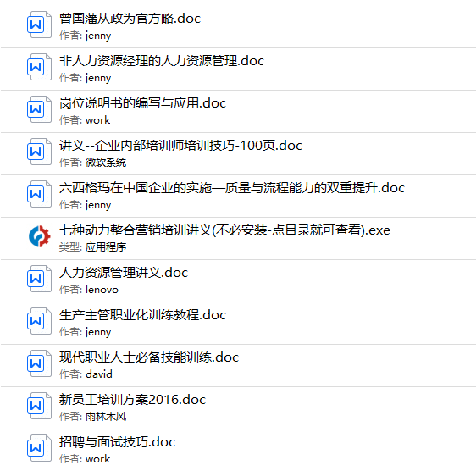Click author line 'jenny' under 曾国藩从政为官方略.doc
Screen dimensions: 476x476
[86, 36]
